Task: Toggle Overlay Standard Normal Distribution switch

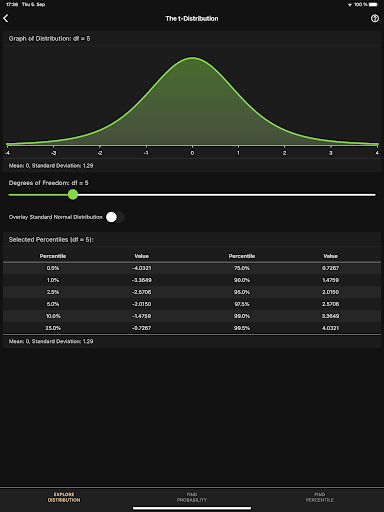Action: (x=115, y=217)
